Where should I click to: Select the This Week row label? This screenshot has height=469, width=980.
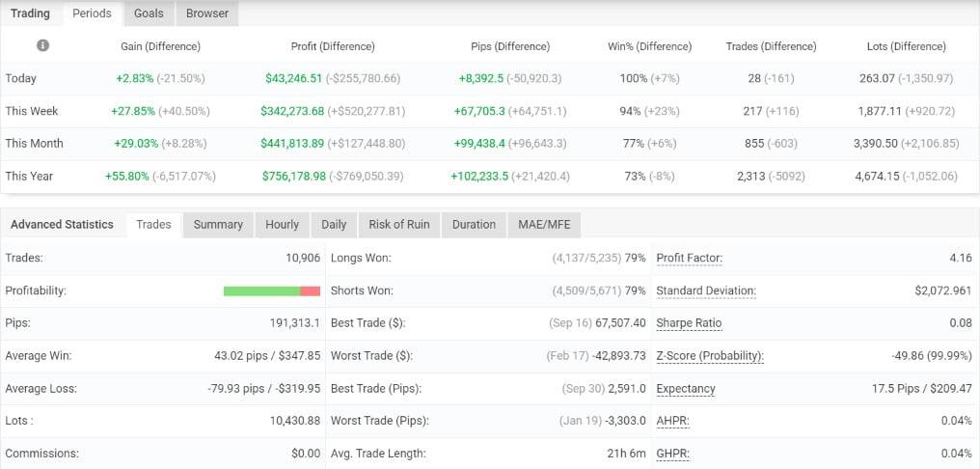pyautogui.click(x=32, y=111)
